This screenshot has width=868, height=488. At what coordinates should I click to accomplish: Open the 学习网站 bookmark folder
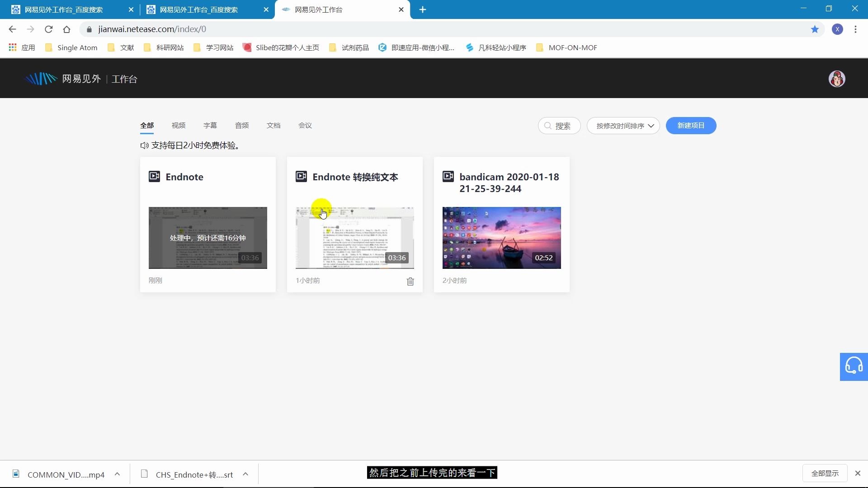point(213,47)
